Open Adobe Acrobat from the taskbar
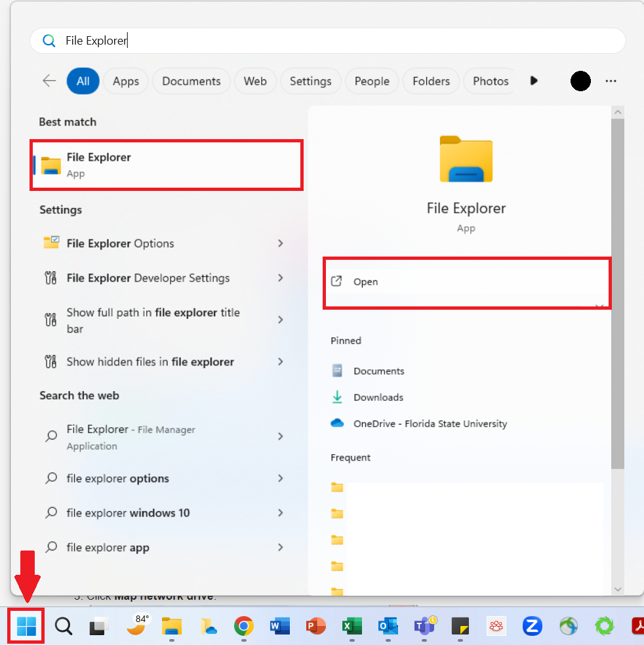Viewport: 644px width, 645px height. pos(639,626)
